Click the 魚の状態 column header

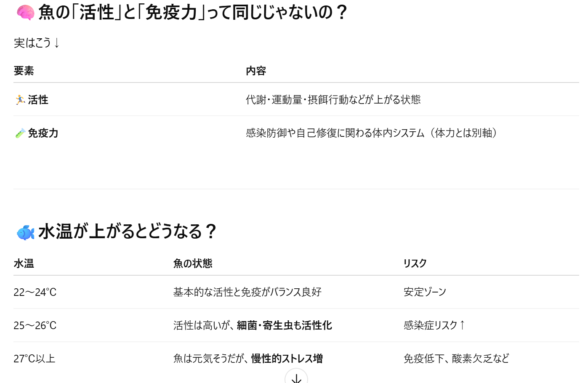click(x=193, y=263)
